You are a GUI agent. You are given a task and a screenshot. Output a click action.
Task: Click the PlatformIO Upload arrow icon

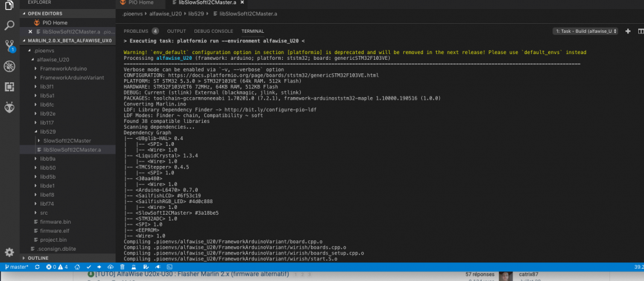pos(99,267)
